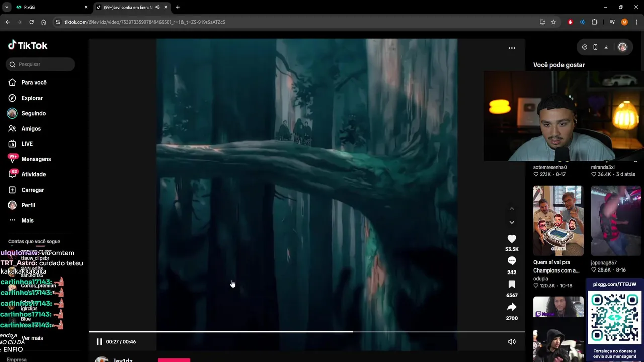Open Chrome three-dot menu
Screen dimensions: 644x362
click(636, 22)
